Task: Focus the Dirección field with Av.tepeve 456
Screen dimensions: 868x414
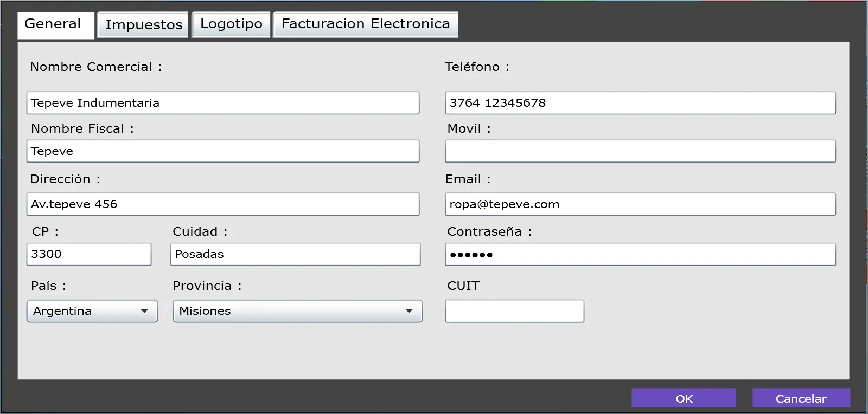Action: tap(223, 204)
